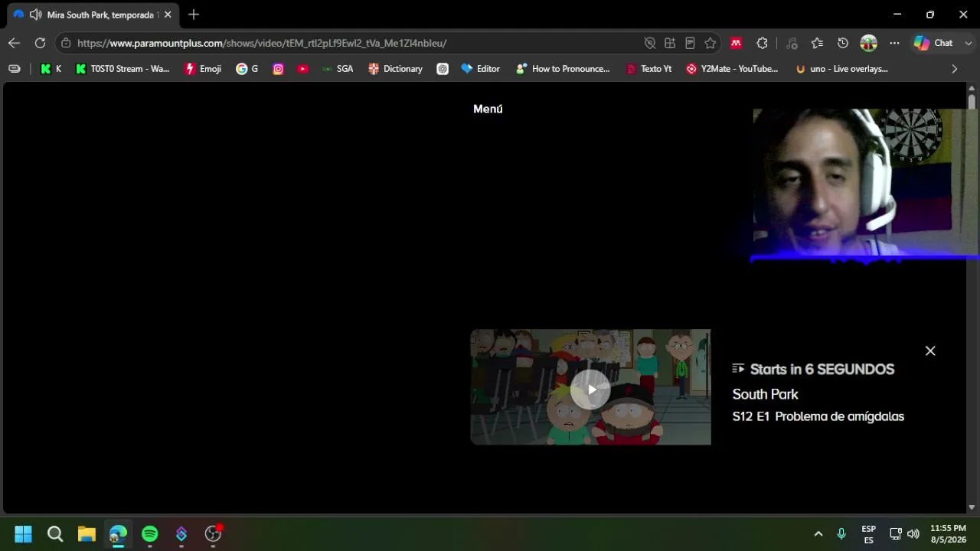980x551 pixels.
Task: Open media control icon in toolbar
Action: 792,43
